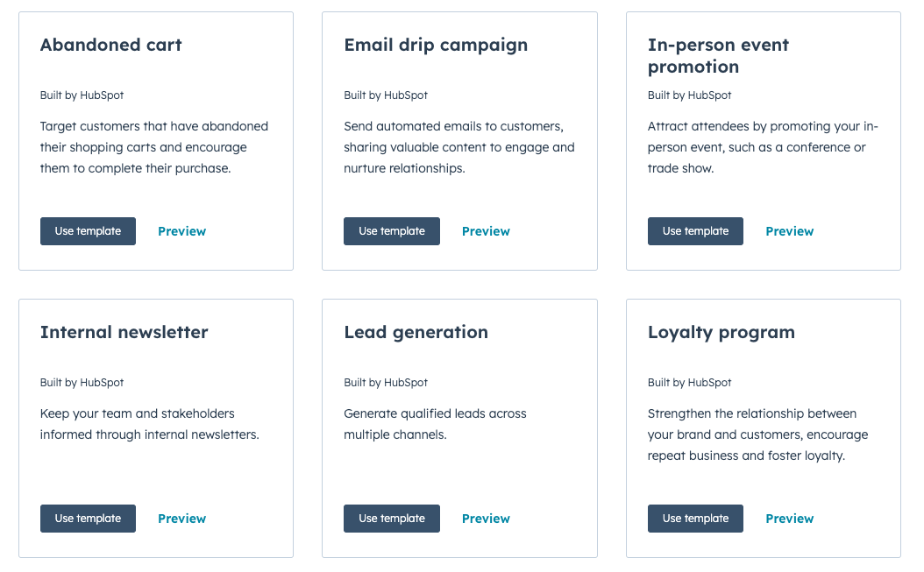Open the Loyalty program preview
Screen dimensions: 924x572
[789, 519]
